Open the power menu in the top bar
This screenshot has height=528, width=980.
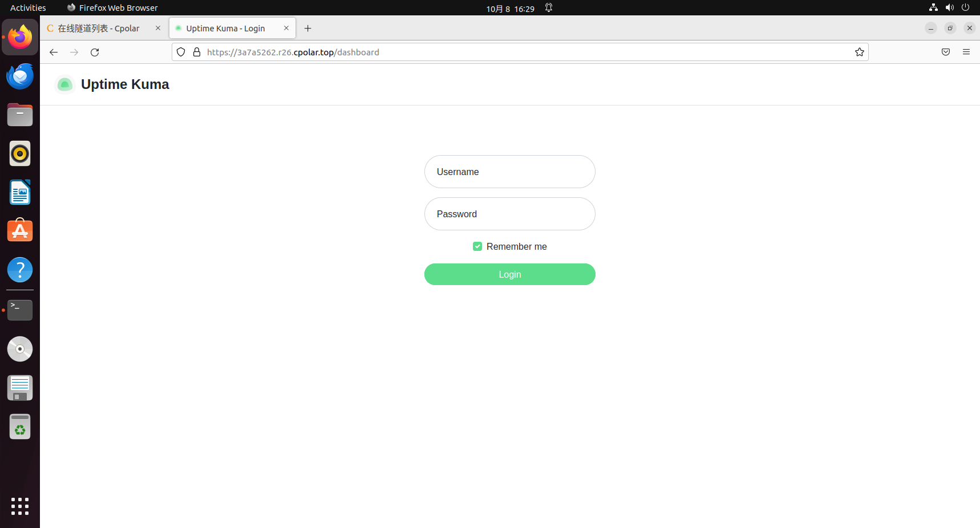tap(965, 7)
